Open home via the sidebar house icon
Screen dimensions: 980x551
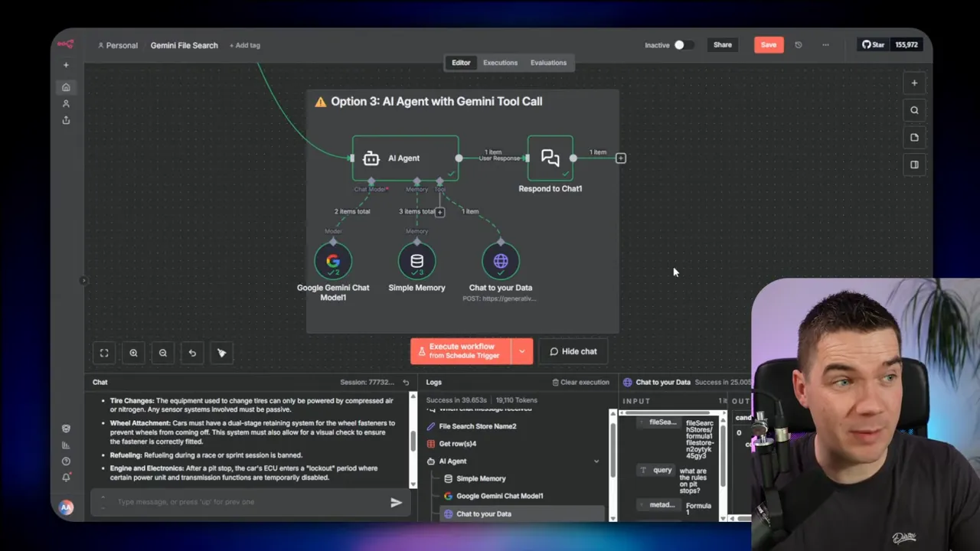coord(66,86)
